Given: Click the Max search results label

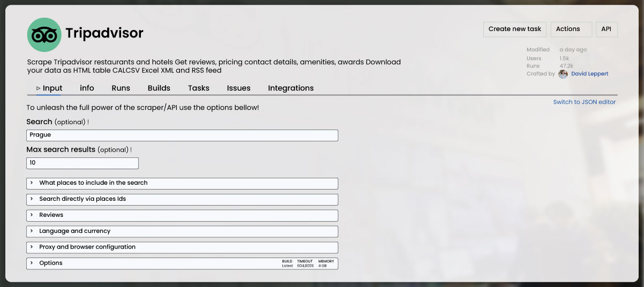Looking at the screenshot, I should pyautogui.click(x=79, y=150).
